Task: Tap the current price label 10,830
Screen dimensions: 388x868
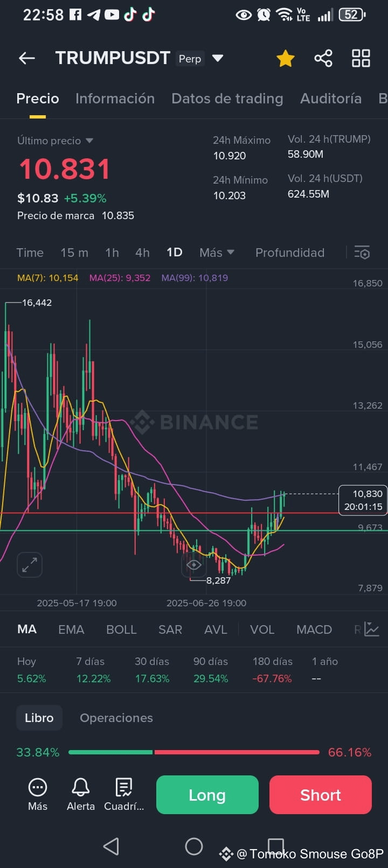Action: pos(363,500)
